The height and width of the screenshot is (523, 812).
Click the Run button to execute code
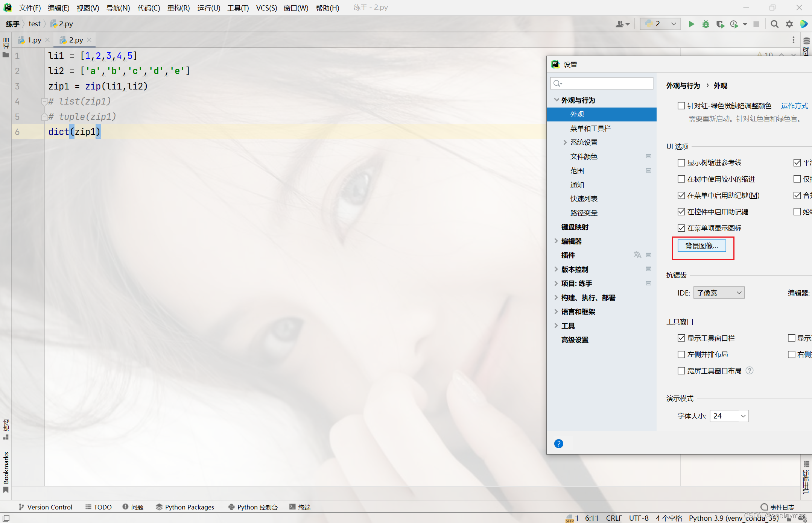tap(691, 24)
